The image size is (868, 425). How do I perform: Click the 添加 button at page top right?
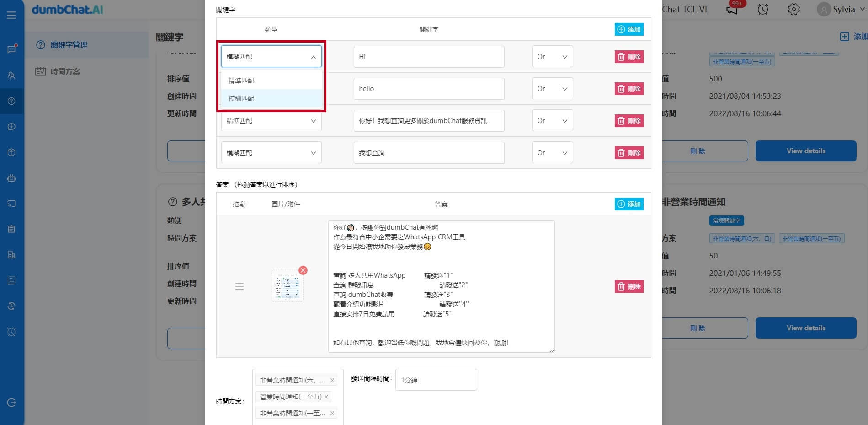[854, 37]
